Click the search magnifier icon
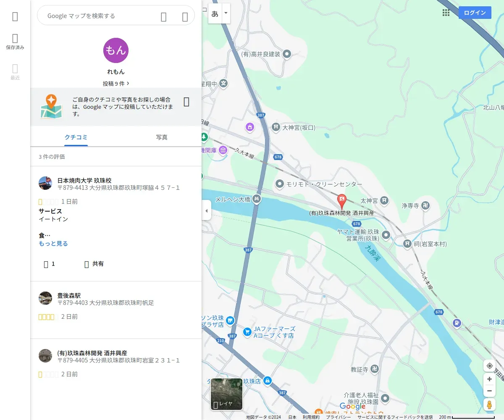 (164, 16)
